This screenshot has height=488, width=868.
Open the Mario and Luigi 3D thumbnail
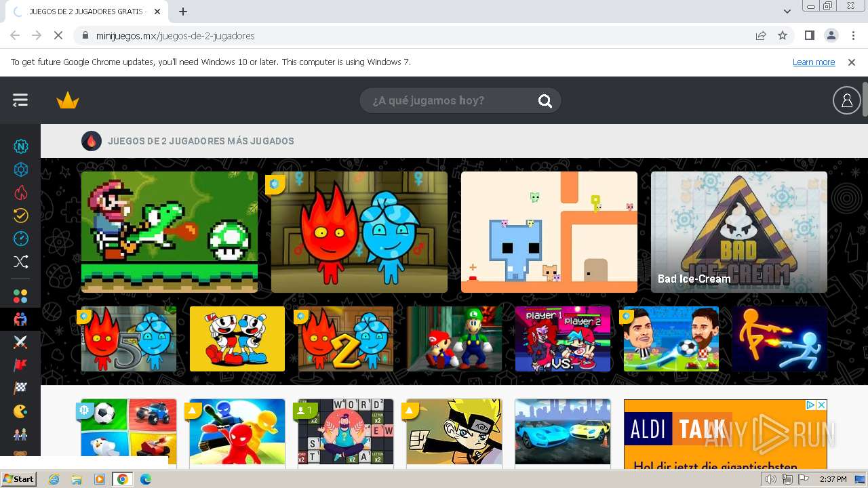pyautogui.click(x=454, y=339)
